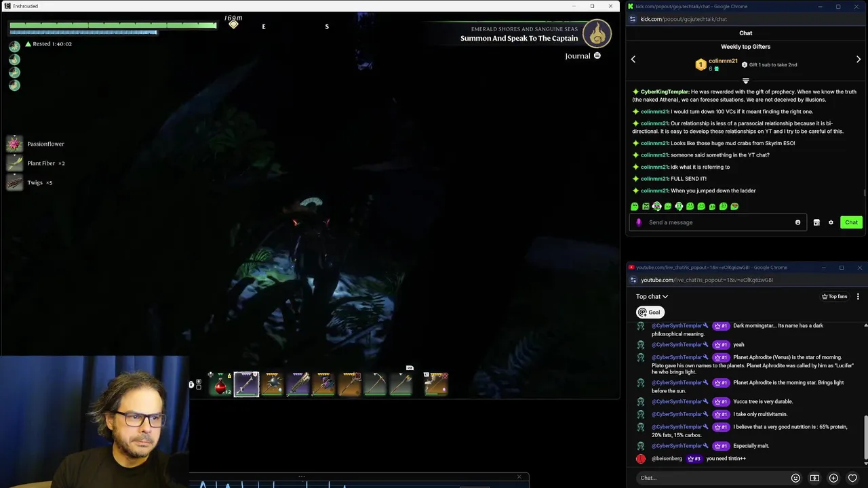The width and height of the screenshot is (868, 488).
Task: Click the Top fans button
Action: pyautogui.click(x=835, y=296)
